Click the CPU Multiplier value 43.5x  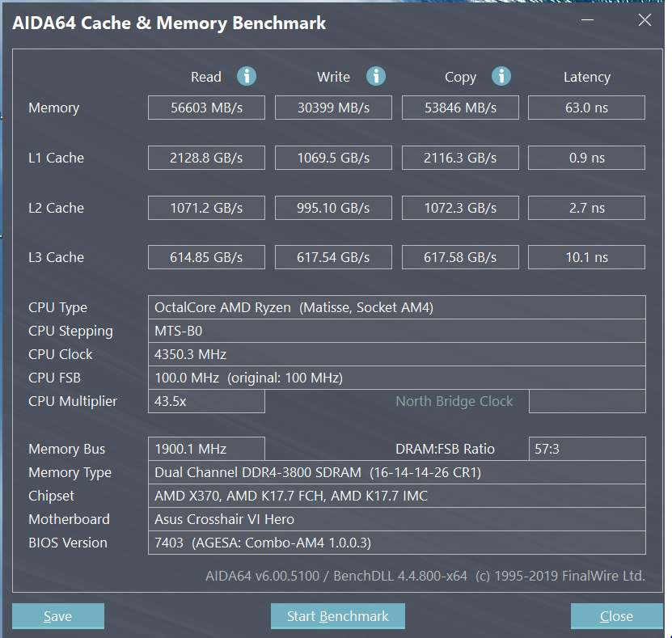click(206, 401)
